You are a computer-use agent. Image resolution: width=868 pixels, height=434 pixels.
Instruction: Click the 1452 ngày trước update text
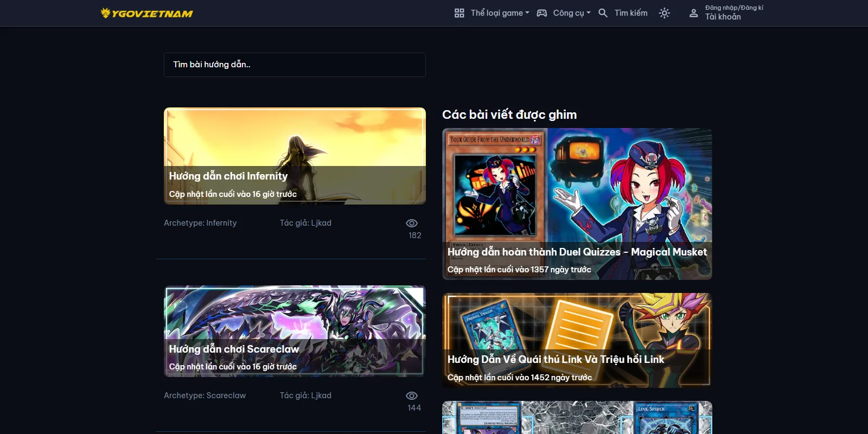pos(520,378)
